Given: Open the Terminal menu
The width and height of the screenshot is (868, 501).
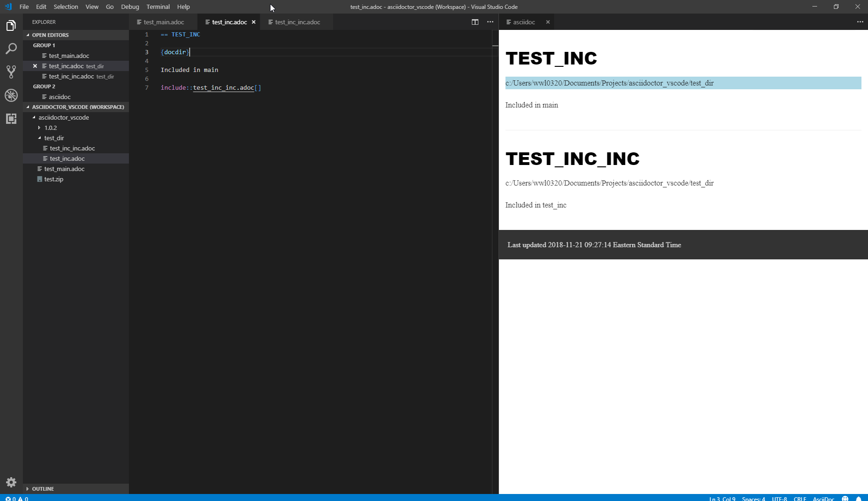Looking at the screenshot, I should click(158, 7).
